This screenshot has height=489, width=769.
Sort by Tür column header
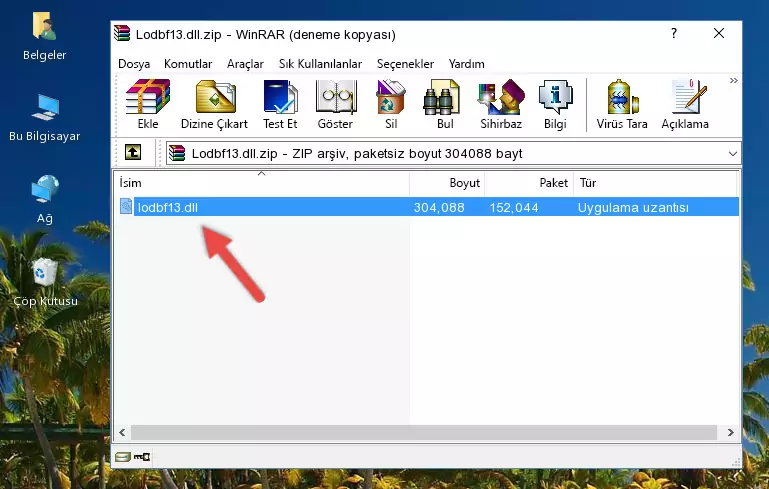tap(655, 183)
